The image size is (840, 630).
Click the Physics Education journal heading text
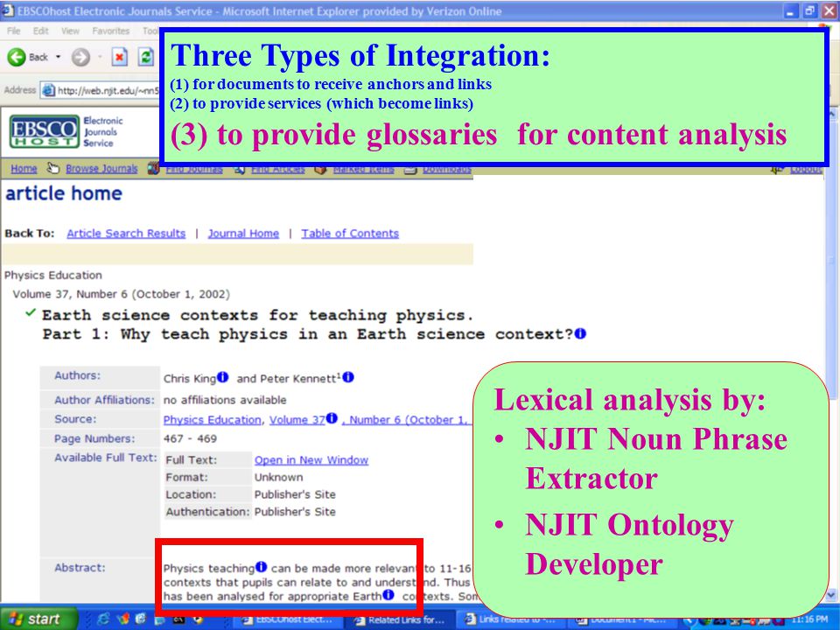[x=53, y=276]
